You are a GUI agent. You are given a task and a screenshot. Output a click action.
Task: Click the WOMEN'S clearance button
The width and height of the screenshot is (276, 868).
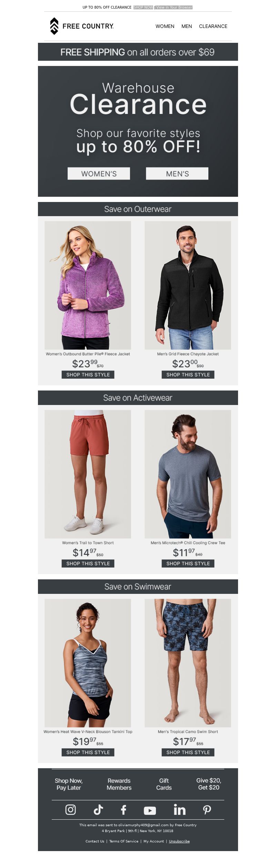coord(99,174)
